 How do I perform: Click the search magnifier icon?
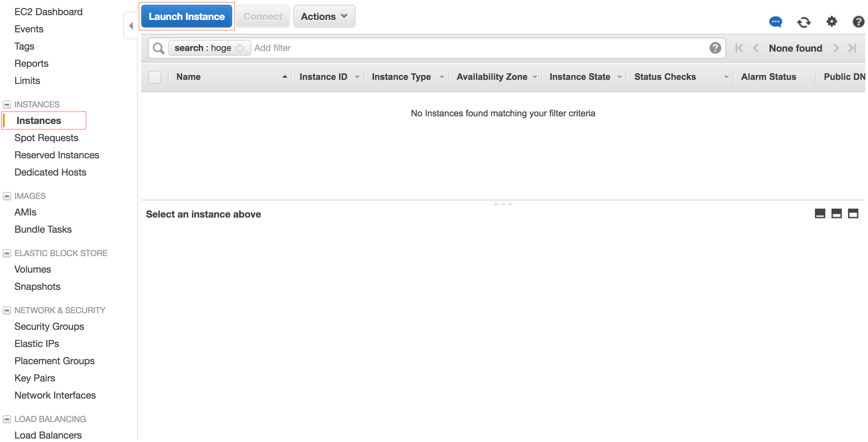coord(159,49)
